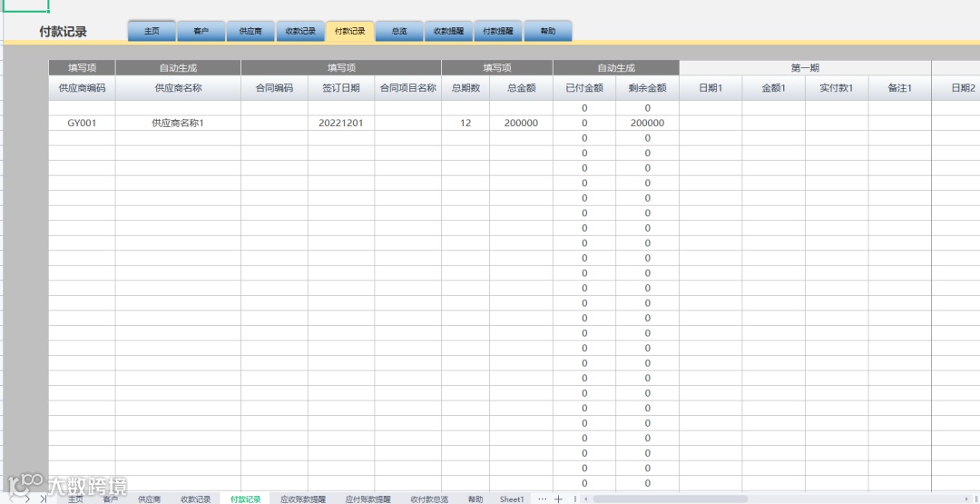Click empty 金额1 cell in GY001 row
Image resolution: width=980 pixels, height=504 pixels.
774,124
